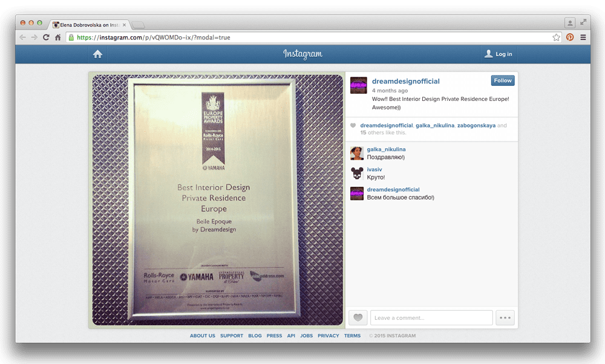Click the Chrome user profile icon

tap(570, 23)
